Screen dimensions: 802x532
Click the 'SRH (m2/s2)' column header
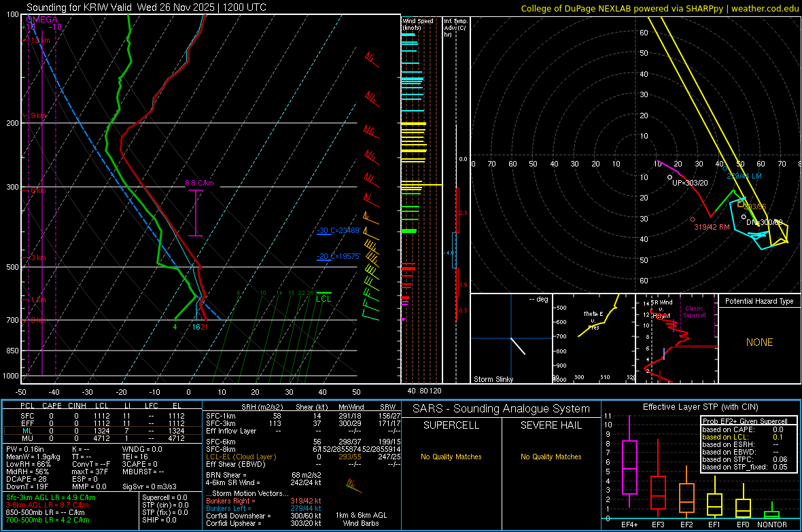[x=262, y=407]
